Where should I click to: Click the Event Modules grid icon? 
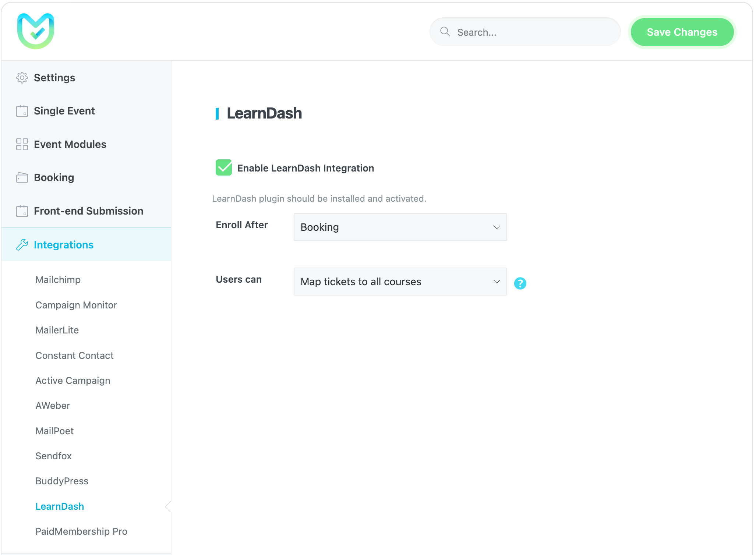(x=22, y=144)
